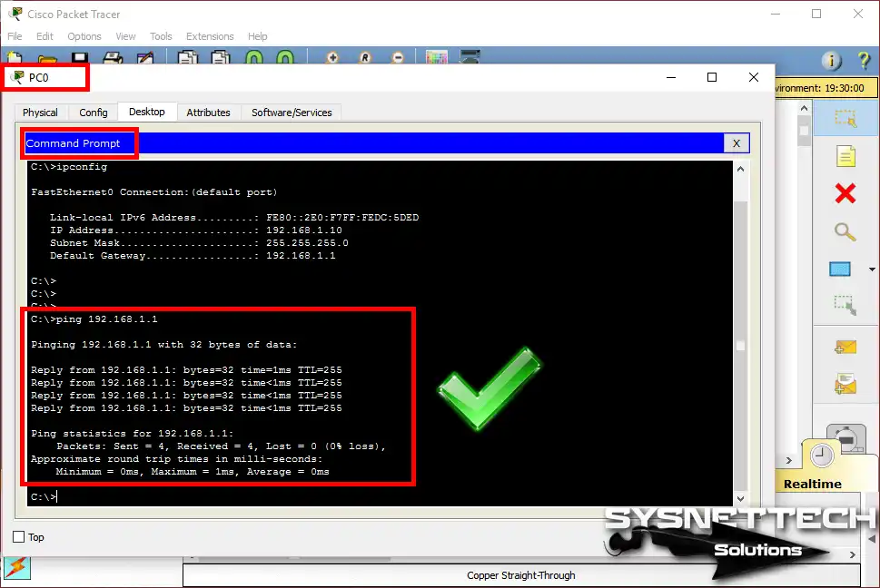Click the bottom panel right scroll arrow
The width and height of the screenshot is (880, 588).
(x=853, y=555)
